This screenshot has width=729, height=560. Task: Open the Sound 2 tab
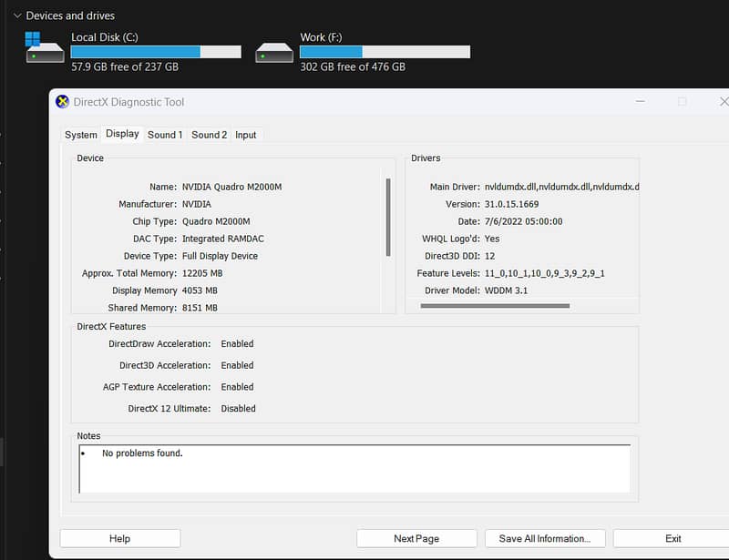pos(209,135)
